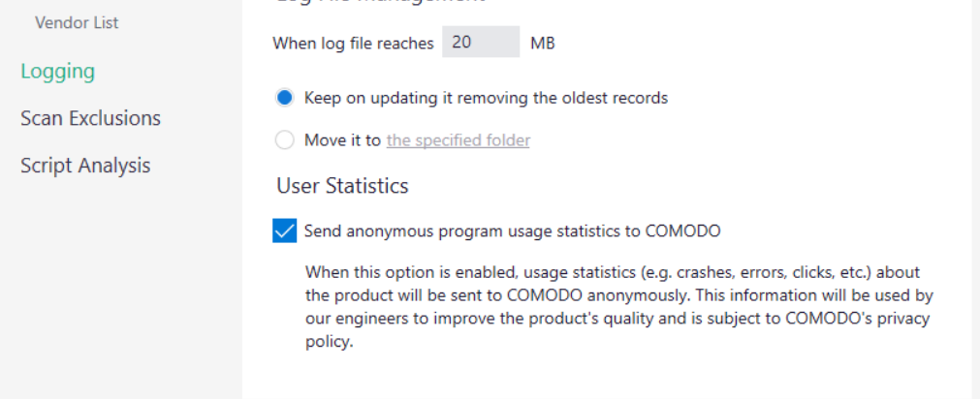Click the "When log file reaches" label

pos(352,43)
